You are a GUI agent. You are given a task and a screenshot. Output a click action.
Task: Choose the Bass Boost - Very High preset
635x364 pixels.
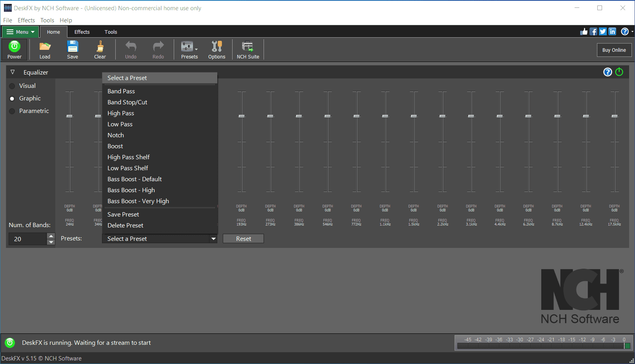(x=160, y=201)
